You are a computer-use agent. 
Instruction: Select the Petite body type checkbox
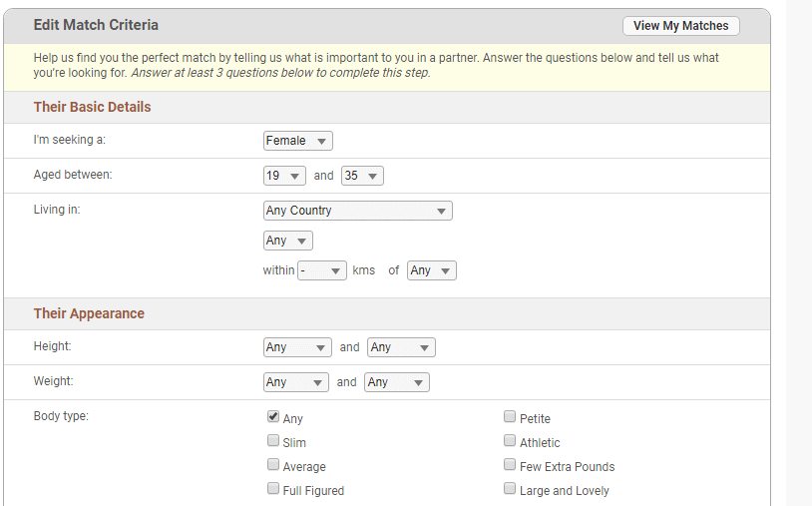point(510,417)
